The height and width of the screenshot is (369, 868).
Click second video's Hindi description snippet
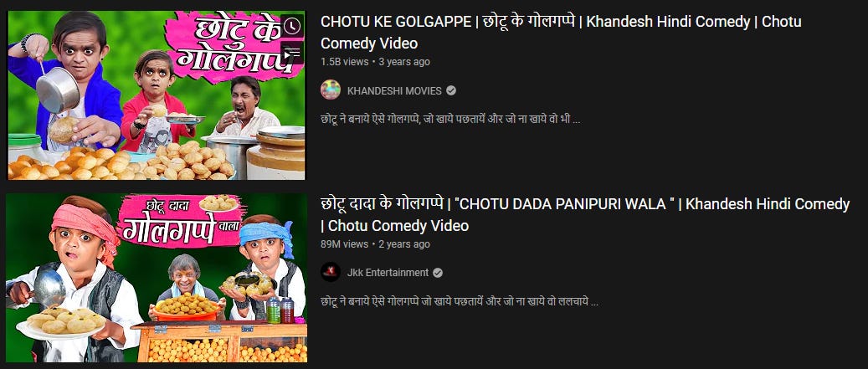(460, 301)
